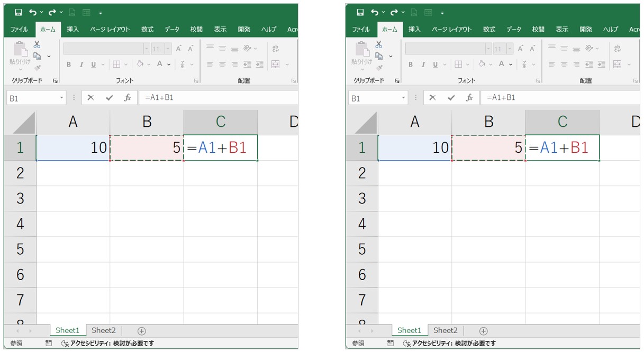The image size is (644, 352).
Task: Open the 表示 tab in right window
Action: point(561,30)
